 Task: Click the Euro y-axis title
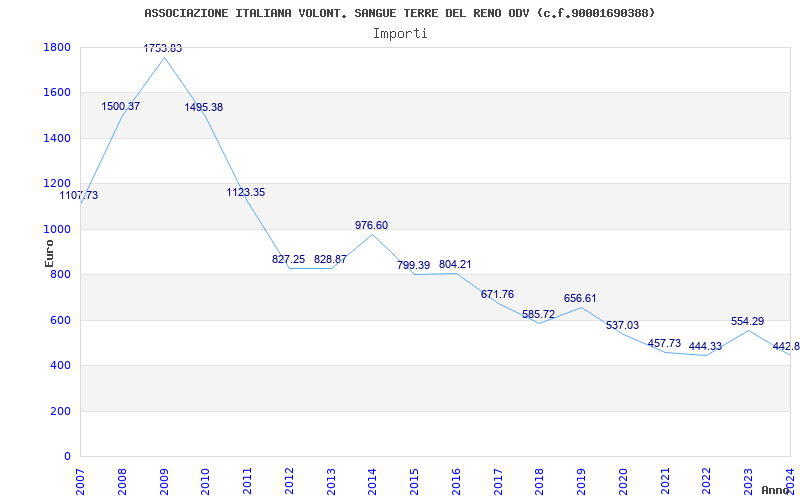click(49, 253)
